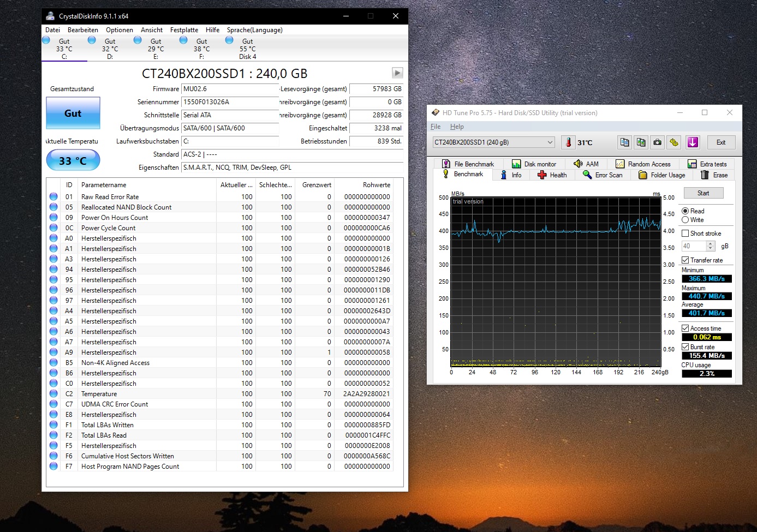Switch to the Random Access tab
Viewport: 757px width, 532px height.
tap(643, 164)
